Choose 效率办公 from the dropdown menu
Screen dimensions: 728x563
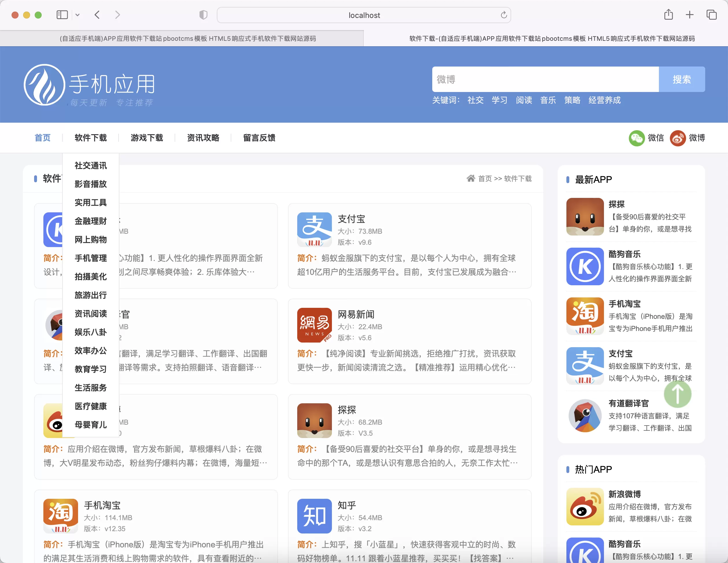pos(91,351)
